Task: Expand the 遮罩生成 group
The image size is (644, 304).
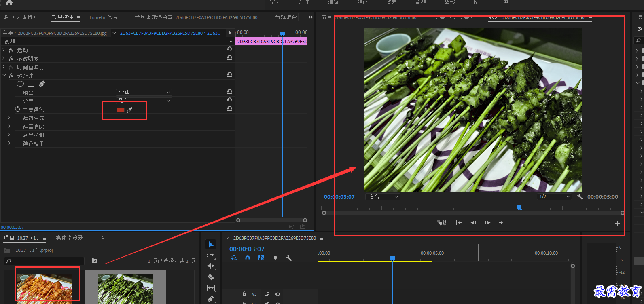Action: coord(9,118)
